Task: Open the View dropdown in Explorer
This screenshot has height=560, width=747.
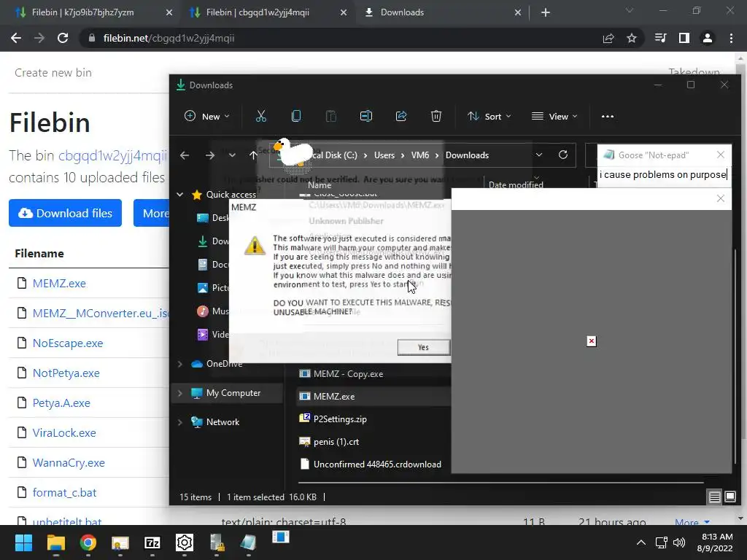Action: tap(554, 116)
